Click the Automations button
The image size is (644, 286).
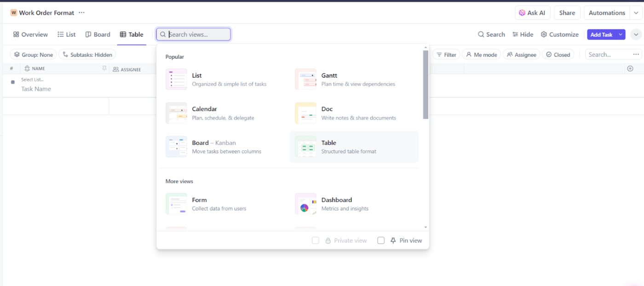point(607,13)
